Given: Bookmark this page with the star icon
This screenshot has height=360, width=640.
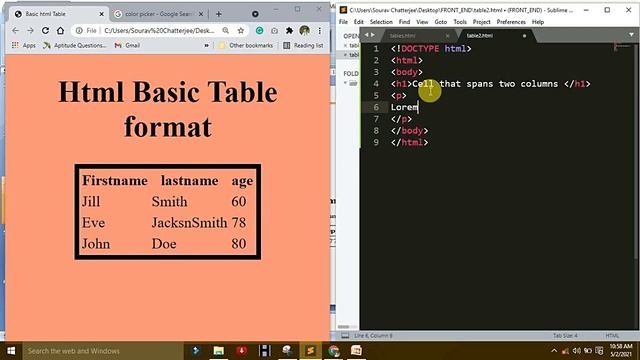Looking at the screenshot, I should pyautogui.click(x=241, y=31).
